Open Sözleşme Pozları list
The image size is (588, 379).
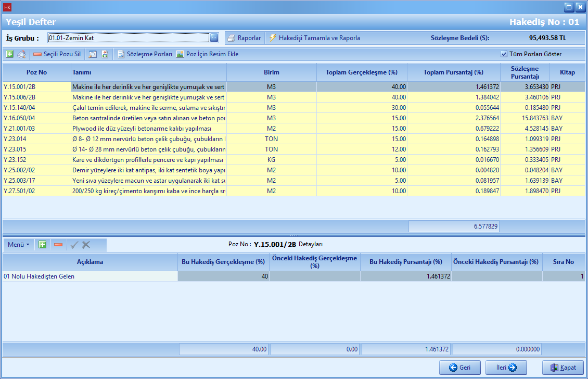click(x=145, y=54)
